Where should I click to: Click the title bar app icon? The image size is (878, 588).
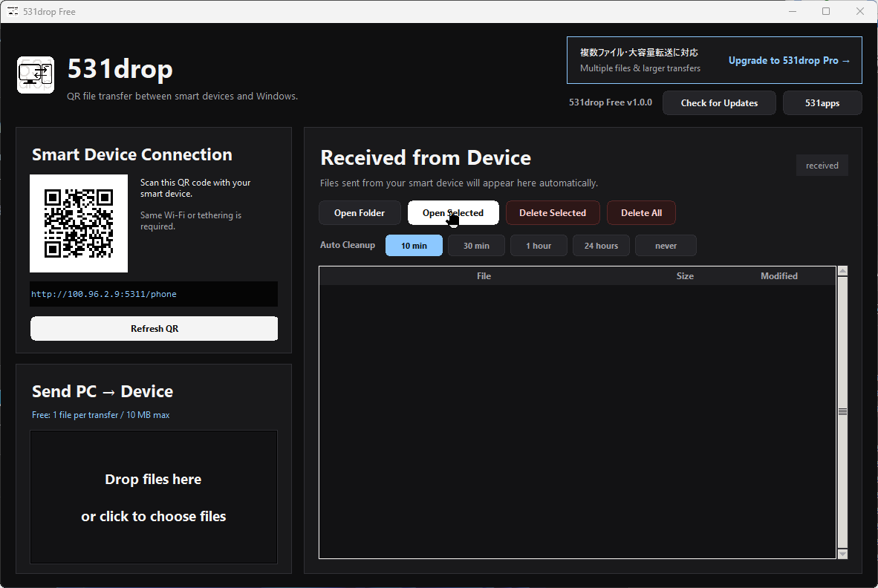pyautogui.click(x=13, y=11)
